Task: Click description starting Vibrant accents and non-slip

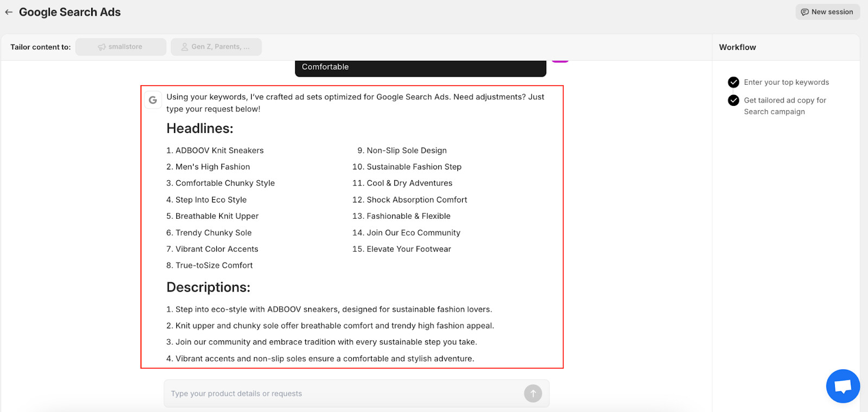Action: 325,358
